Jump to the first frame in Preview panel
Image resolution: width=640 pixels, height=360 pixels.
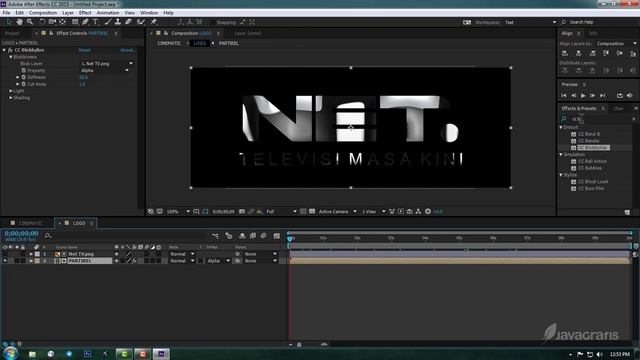pos(564,96)
